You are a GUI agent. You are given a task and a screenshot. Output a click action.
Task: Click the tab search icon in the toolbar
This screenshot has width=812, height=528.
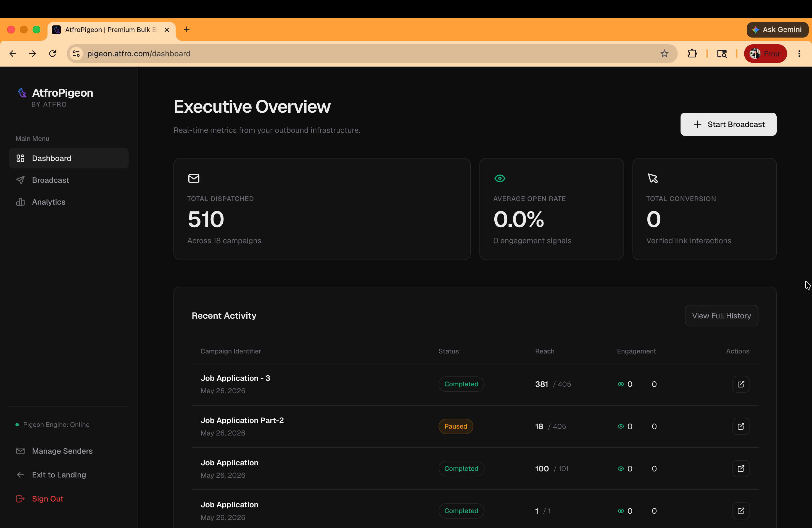coord(722,54)
